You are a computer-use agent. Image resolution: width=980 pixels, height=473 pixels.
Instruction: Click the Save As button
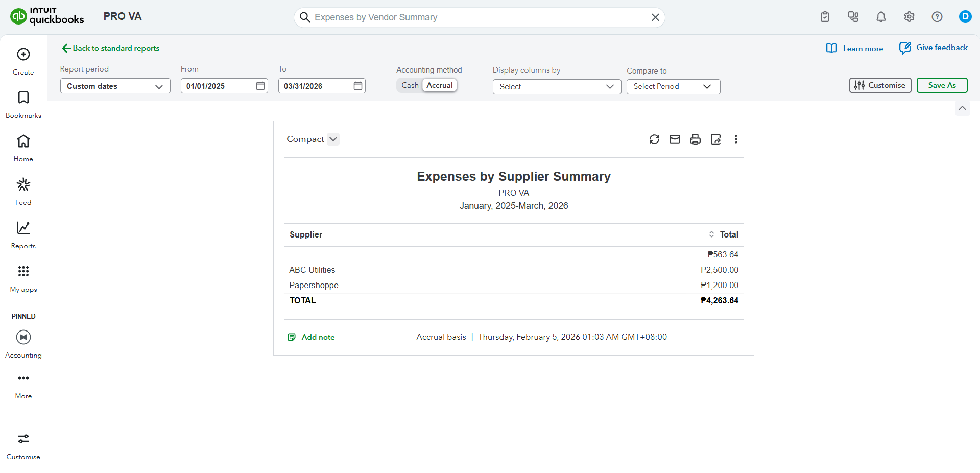942,85
